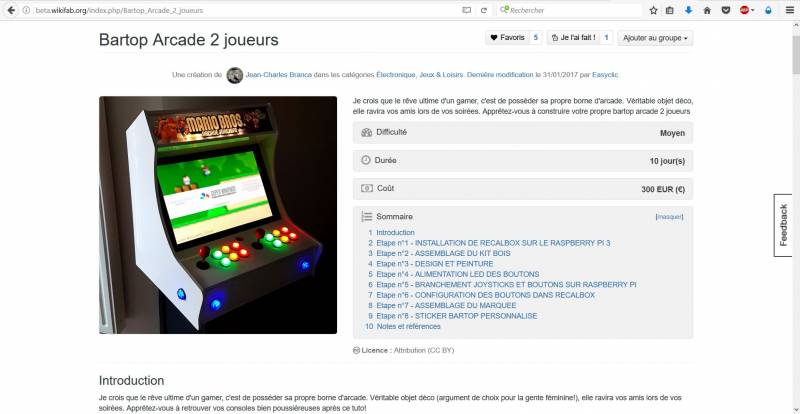Viewport: 800px width, 414px height.
Task: Toggle reader view icon in address bar
Action: 466,10
